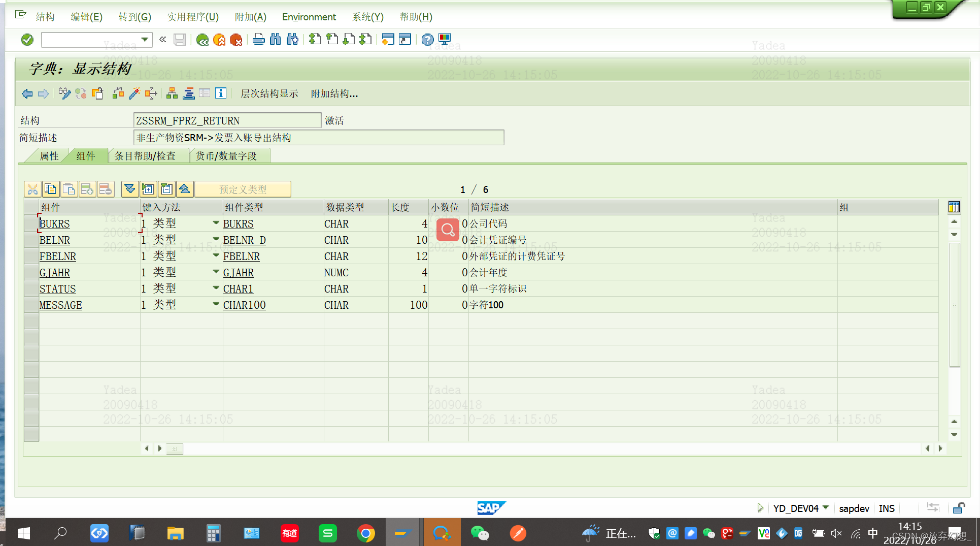Viewport: 980px width, 546px height.
Task: Click the Cut scissors icon above the component table
Action: tap(32, 189)
